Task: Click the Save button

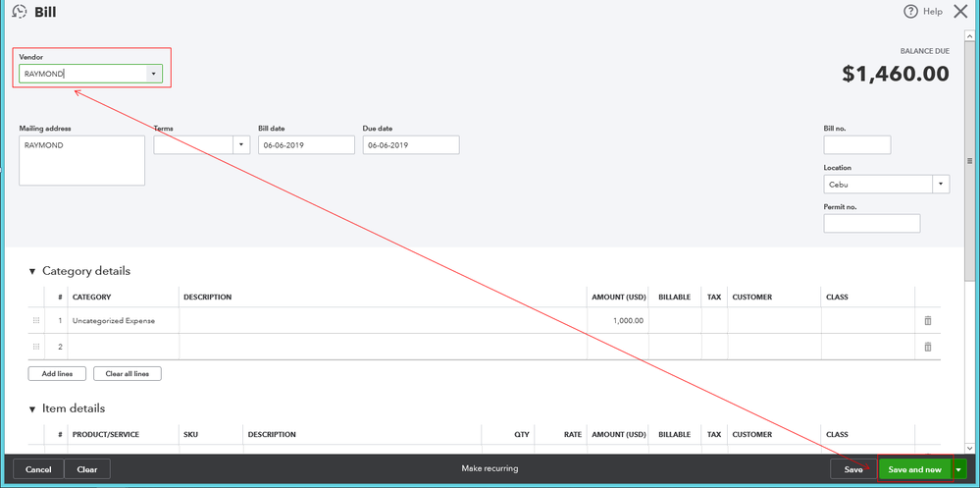Action: point(853,469)
